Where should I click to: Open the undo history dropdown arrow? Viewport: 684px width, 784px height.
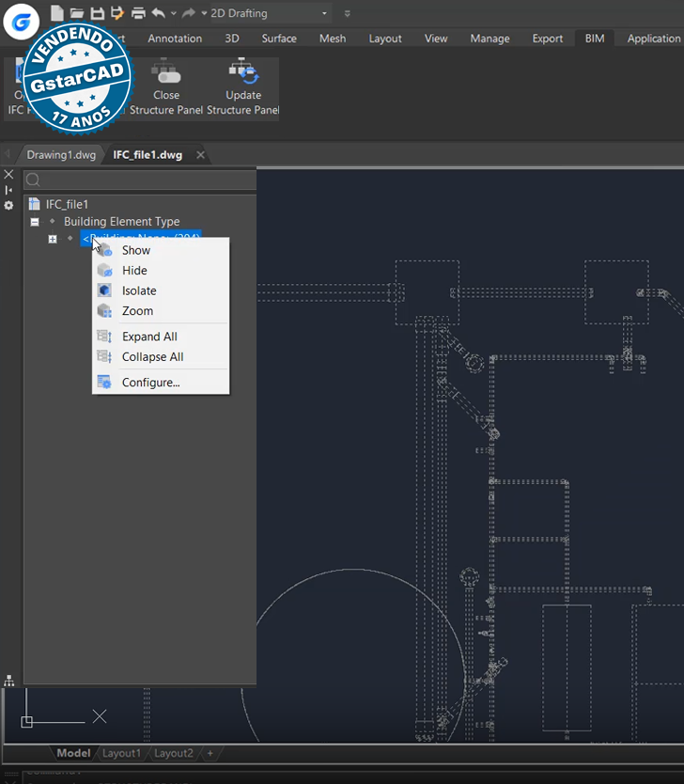point(174,13)
